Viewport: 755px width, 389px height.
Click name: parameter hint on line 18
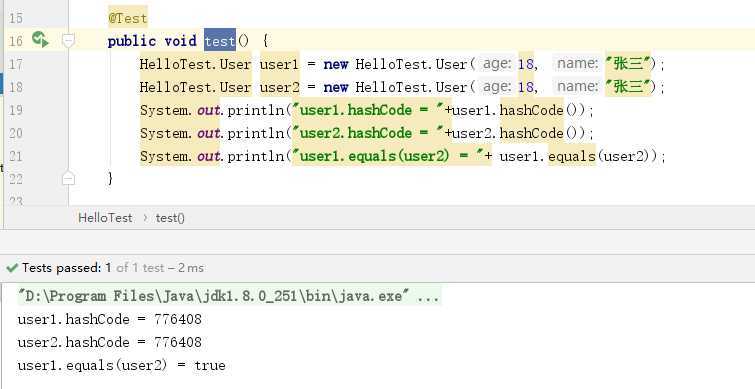tap(578, 87)
